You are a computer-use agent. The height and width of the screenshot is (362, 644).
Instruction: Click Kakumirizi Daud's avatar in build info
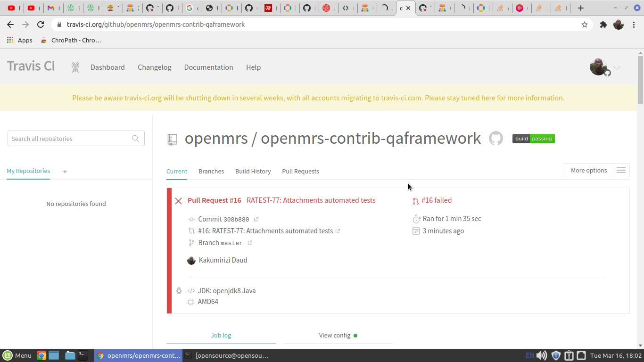(x=191, y=261)
